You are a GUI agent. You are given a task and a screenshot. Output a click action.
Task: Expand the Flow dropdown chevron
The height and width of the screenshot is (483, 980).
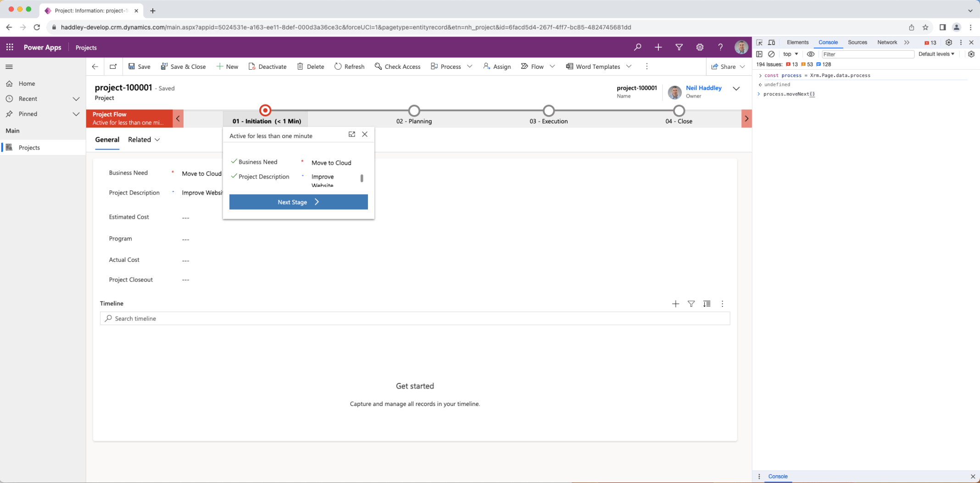[552, 67]
